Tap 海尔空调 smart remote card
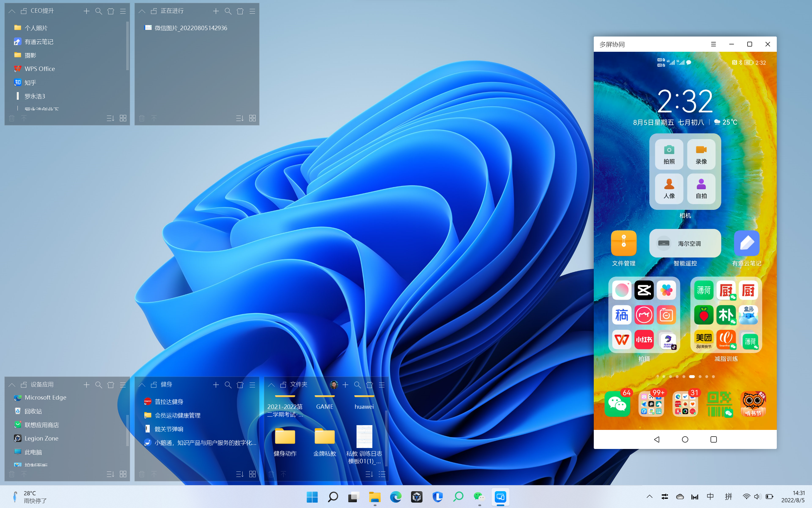 point(685,243)
